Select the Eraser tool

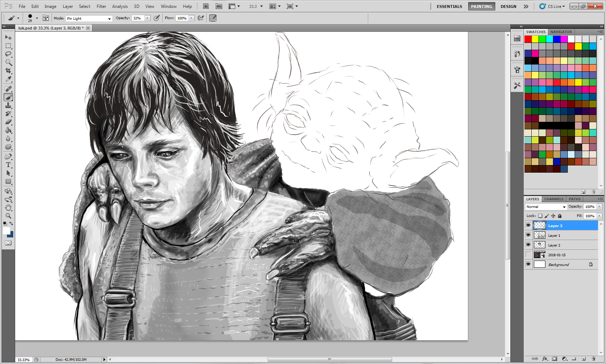click(x=8, y=122)
